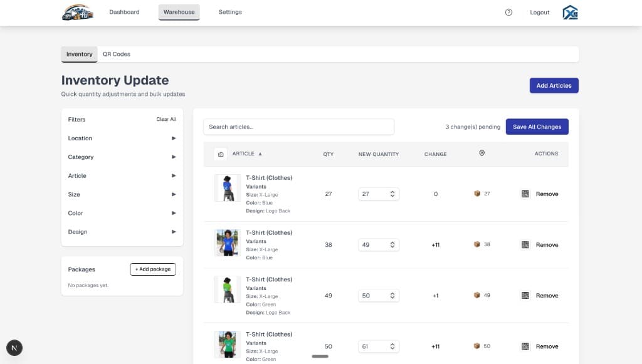Click the blue house logo near Logout
Viewport: 642px width, 364px height.
point(569,11)
